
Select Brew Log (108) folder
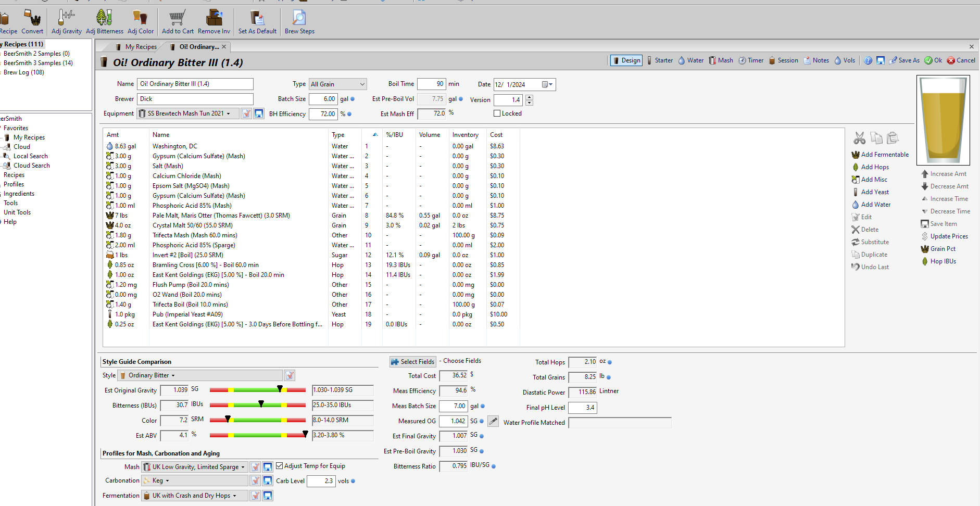pyautogui.click(x=24, y=72)
